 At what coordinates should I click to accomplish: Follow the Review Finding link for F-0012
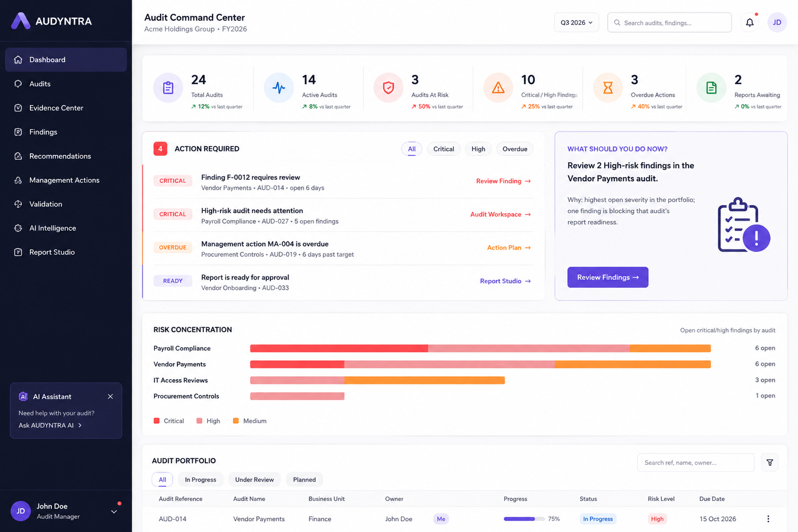click(x=503, y=181)
